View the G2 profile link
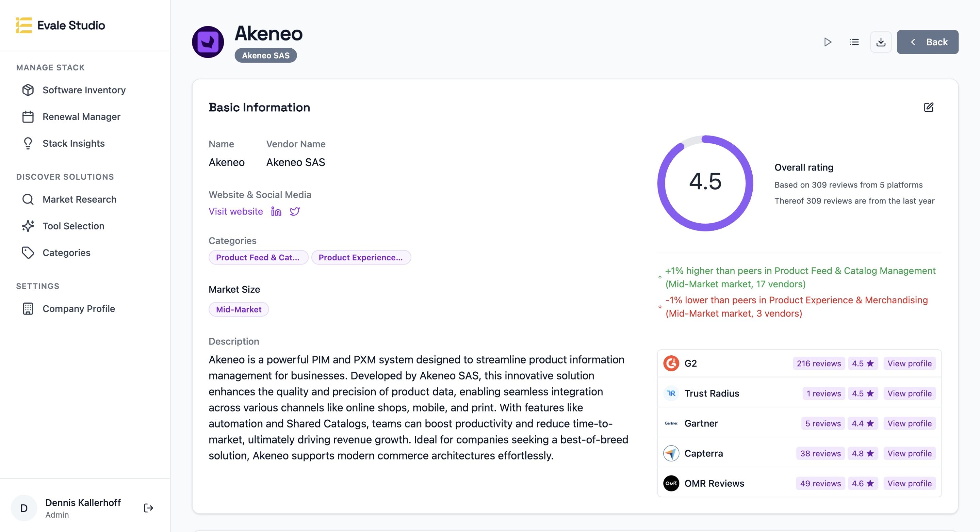Viewport: 980px width, 532px height. [909, 364]
